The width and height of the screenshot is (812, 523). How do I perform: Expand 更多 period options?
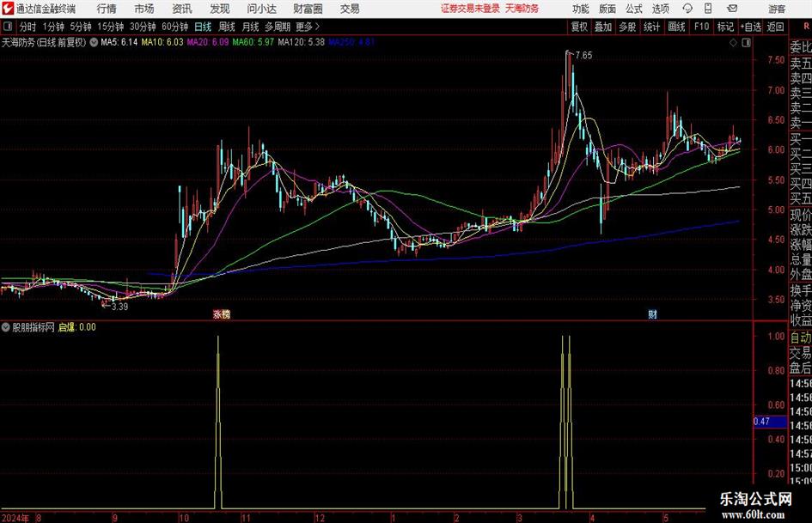[308, 27]
